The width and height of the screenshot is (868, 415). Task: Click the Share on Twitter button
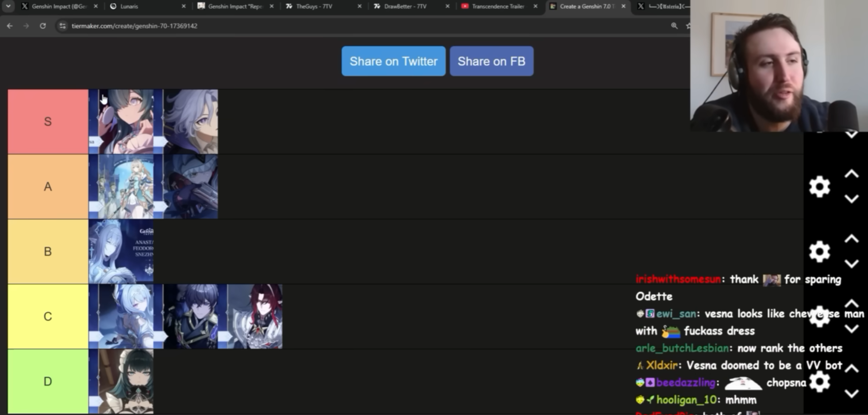click(393, 61)
